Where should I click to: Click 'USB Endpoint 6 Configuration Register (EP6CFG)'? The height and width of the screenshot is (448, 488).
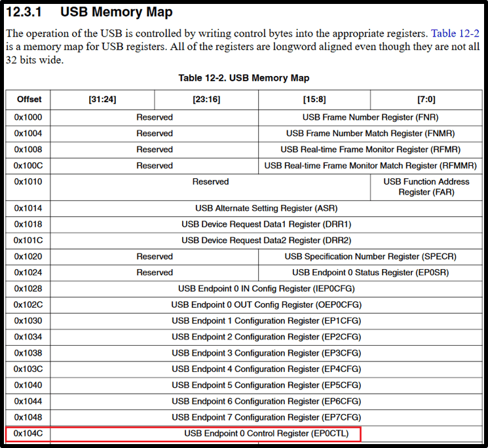[267, 401]
